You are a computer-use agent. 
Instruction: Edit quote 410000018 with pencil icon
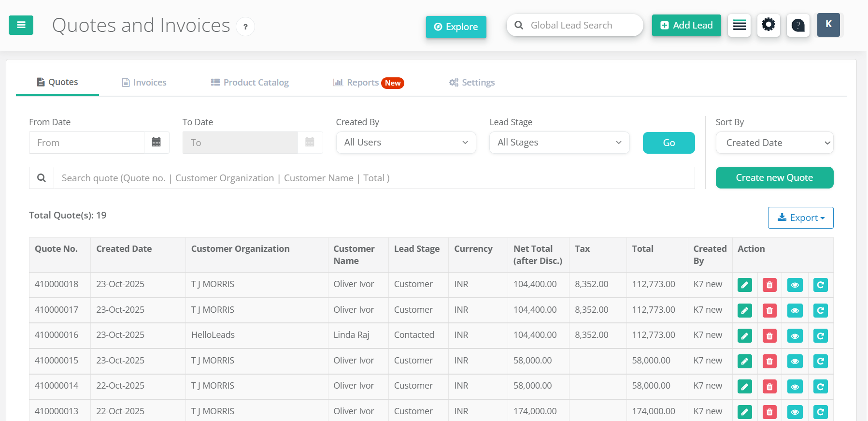[745, 285]
